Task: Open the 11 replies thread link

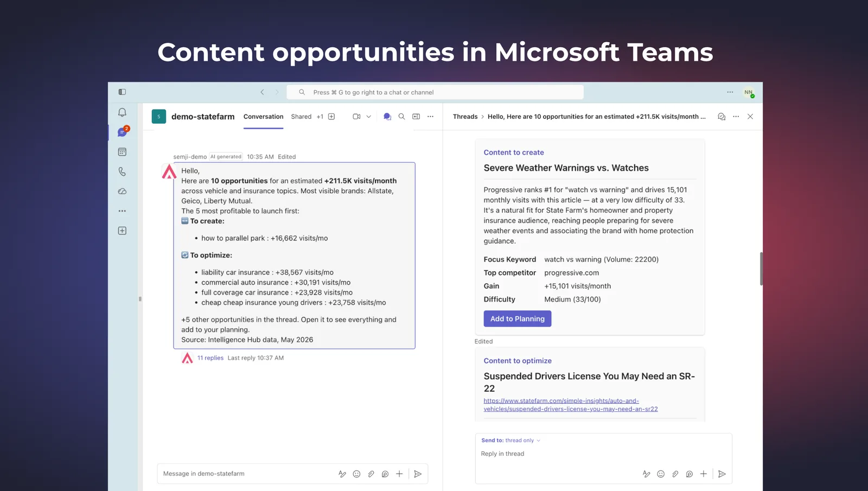Action: [210, 358]
